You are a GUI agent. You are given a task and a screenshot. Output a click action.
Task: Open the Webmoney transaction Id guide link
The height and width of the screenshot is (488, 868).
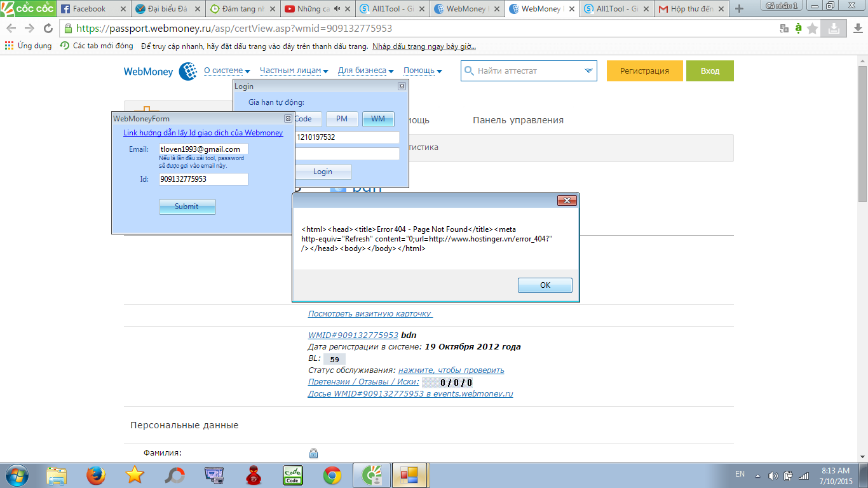point(203,133)
